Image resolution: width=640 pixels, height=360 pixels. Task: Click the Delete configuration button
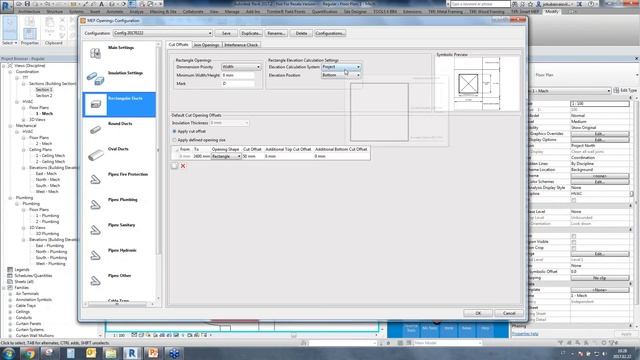(x=301, y=33)
